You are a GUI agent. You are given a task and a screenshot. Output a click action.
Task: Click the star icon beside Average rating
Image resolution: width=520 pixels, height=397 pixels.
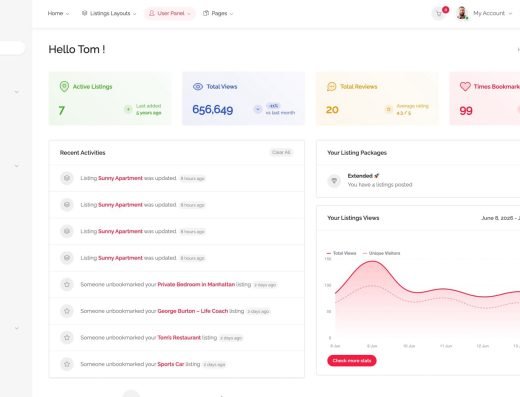[388, 109]
